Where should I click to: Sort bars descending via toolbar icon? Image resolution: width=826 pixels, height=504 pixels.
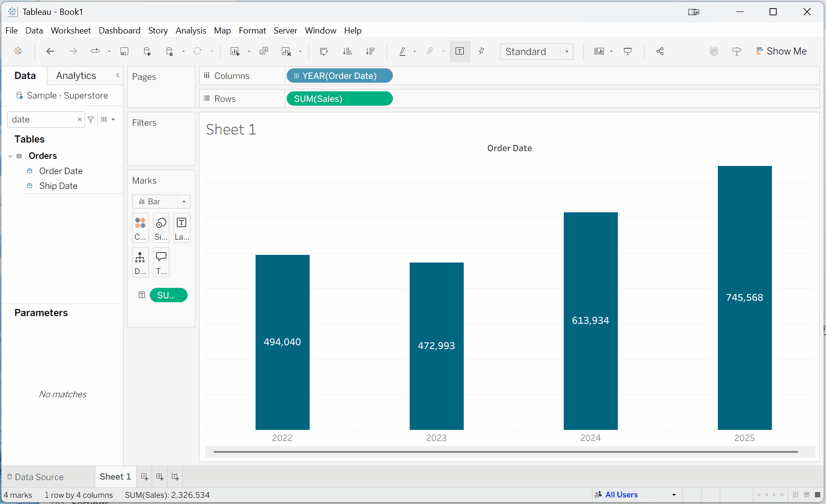point(370,51)
